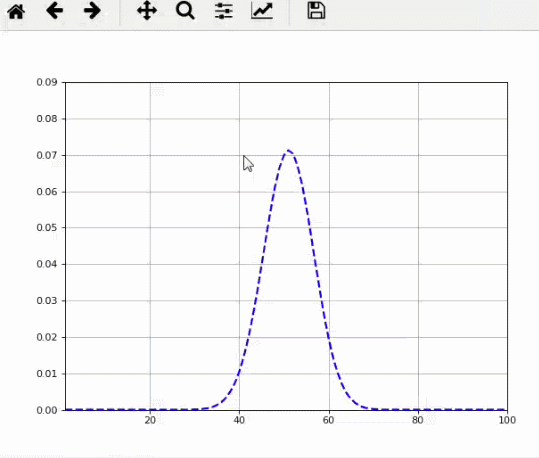Click x-axis tick label 60
The width and height of the screenshot is (539, 458).
[329, 420]
